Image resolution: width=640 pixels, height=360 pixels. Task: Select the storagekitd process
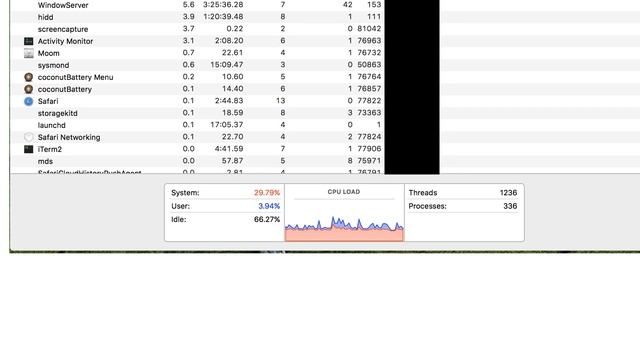pyautogui.click(x=58, y=113)
